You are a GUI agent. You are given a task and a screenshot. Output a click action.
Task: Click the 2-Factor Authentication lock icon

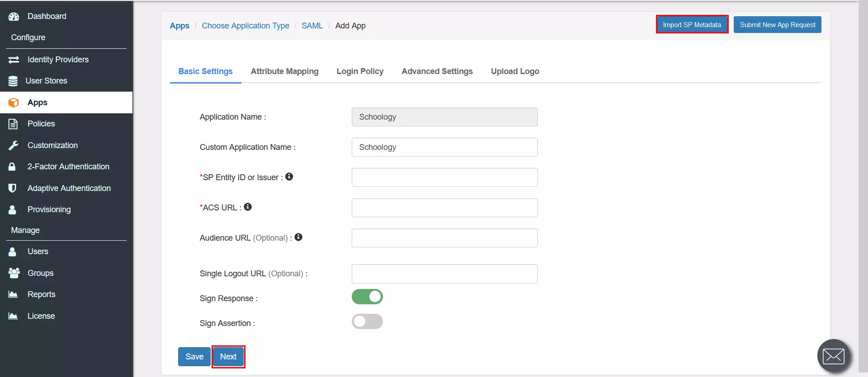coord(12,167)
